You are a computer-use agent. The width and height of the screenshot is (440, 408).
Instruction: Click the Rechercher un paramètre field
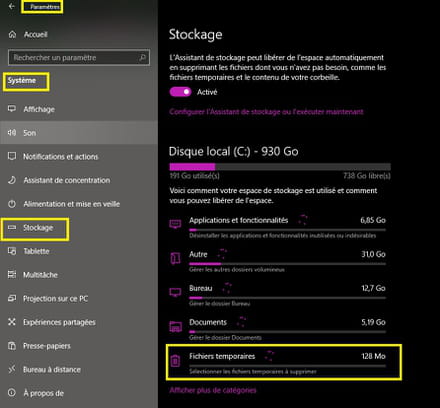79,58
